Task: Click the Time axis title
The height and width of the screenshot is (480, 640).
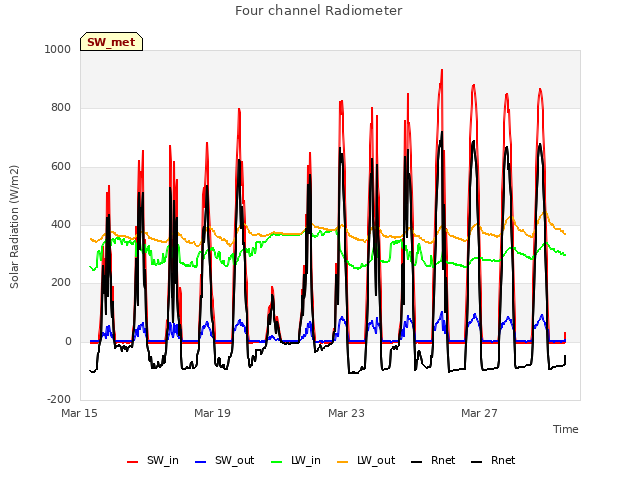Action: (565, 429)
